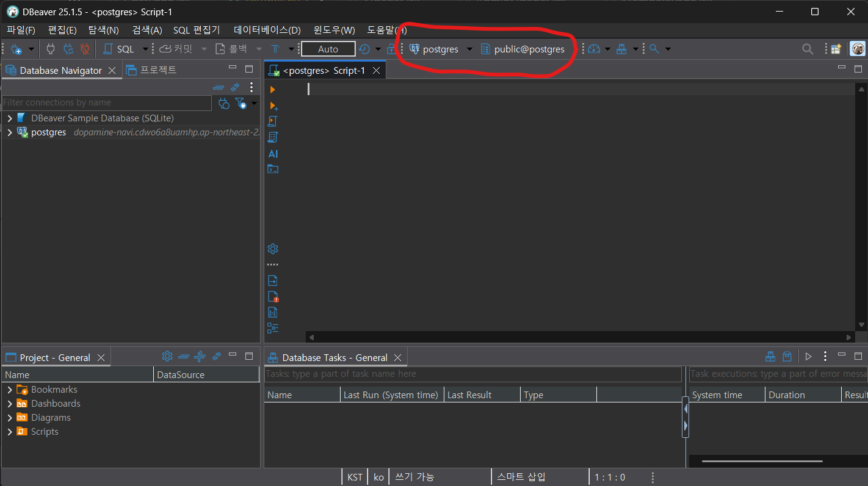Image resolution: width=868 pixels, height=486 pixels.
Task: Click the open SQL console terminal icon
Action: [x=273, y=169]
